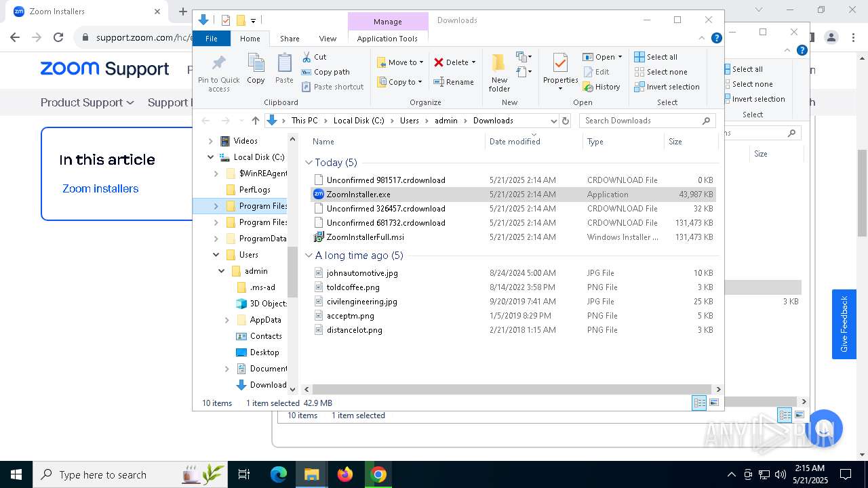Click the Copy ribbon icon
Image resolution: width=868 pixels, height=488 pixels.
point(256,68)
